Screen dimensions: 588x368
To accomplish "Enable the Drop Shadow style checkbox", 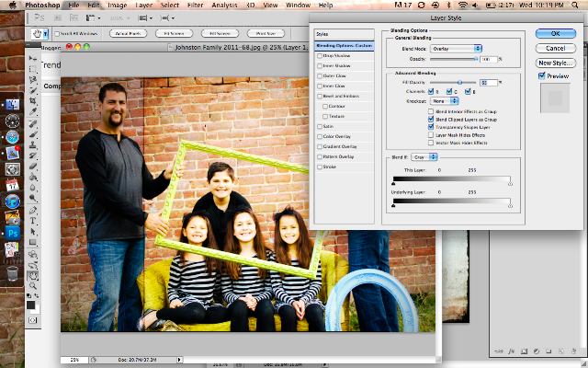I will click(x=320, y=55).
